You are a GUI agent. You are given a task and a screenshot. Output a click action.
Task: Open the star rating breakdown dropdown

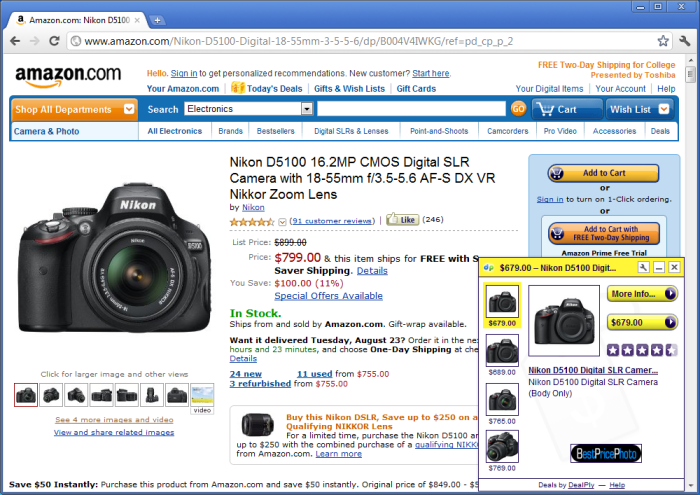(x=282, y=222)
